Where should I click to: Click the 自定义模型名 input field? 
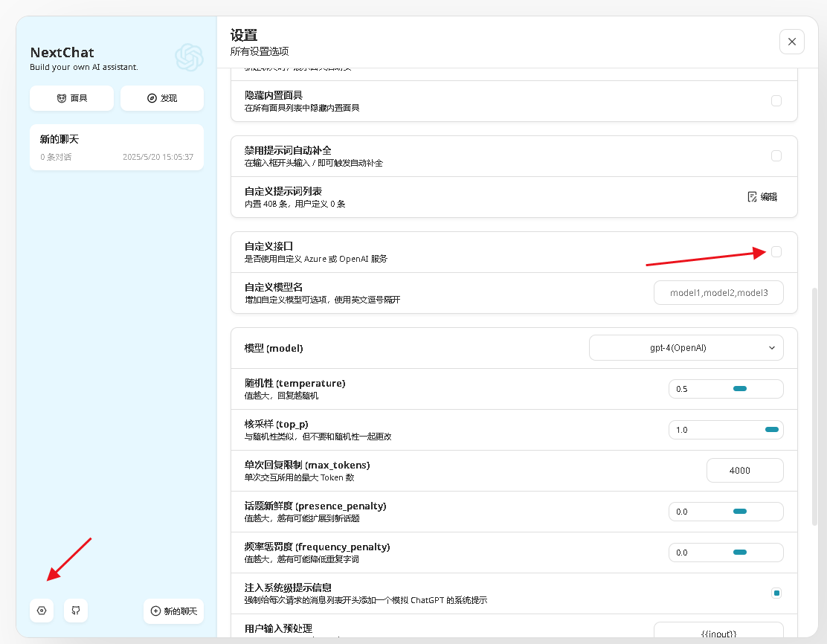(718, 293)
